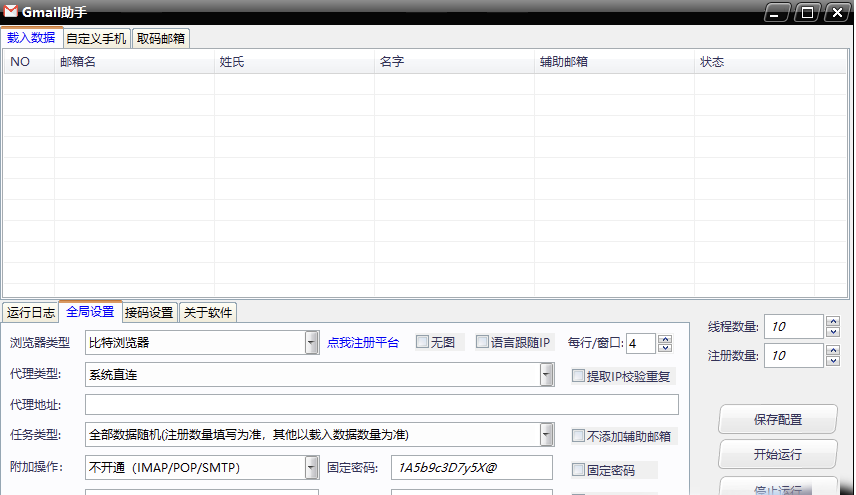The height and width of the screenshot is (495, 856).
Task: Click the 保存配置 button
Action: tap(778, 420)
